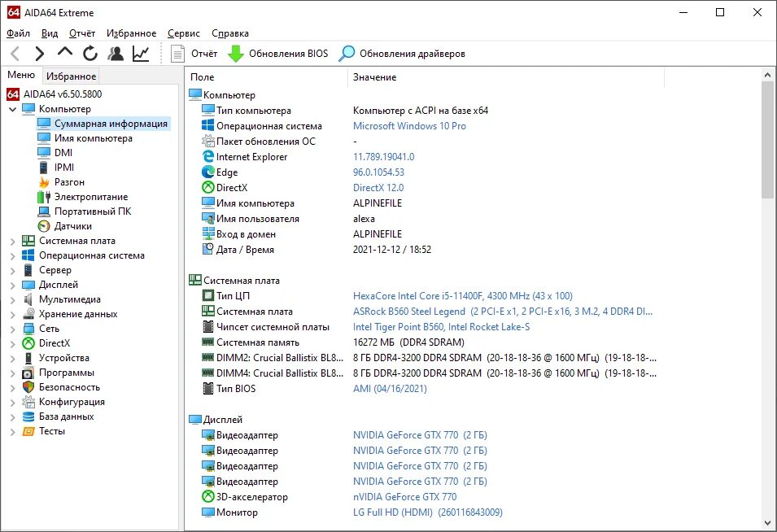
Task: Click the vertical scrollbar thumb
Action: point(767,140)
